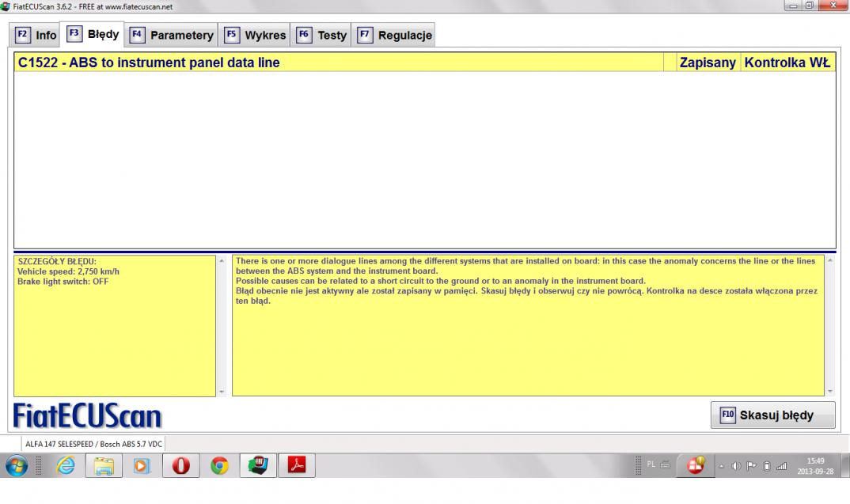Click the Brake light switch detail line
This screenshot has height=504, width=850.
point(63,282)
